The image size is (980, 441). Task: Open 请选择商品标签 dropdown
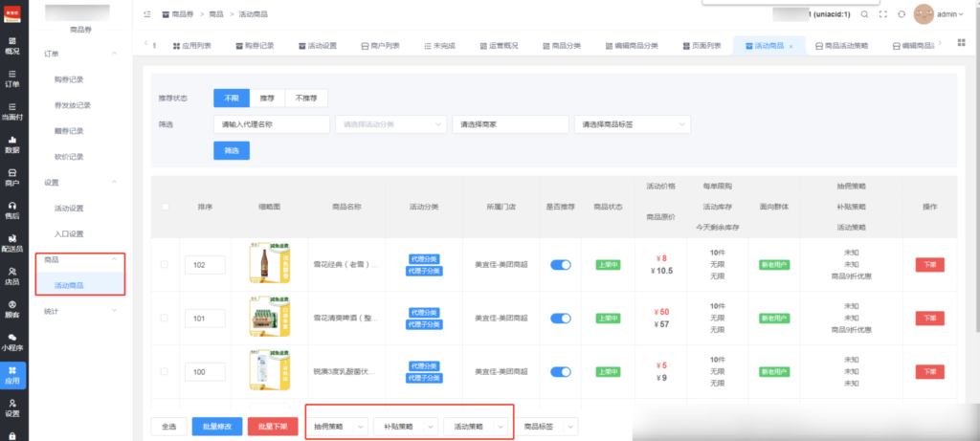pyautogui.click(x=633, y=124)
